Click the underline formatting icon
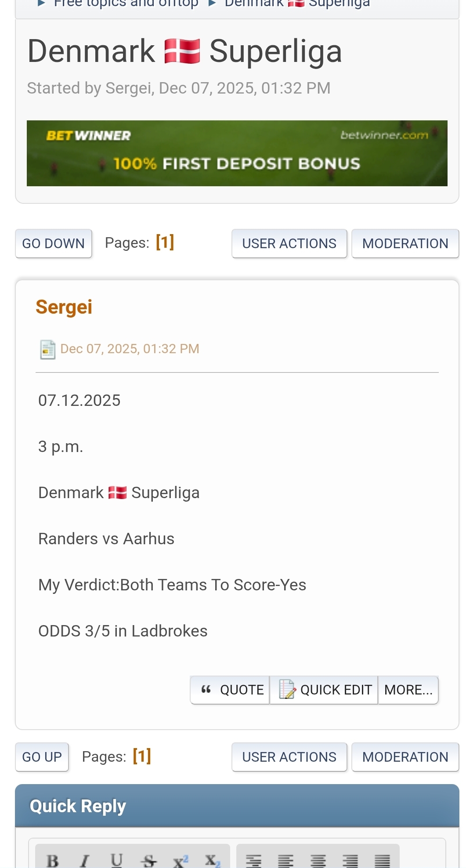The image size is (466, 868). (116, 860)
